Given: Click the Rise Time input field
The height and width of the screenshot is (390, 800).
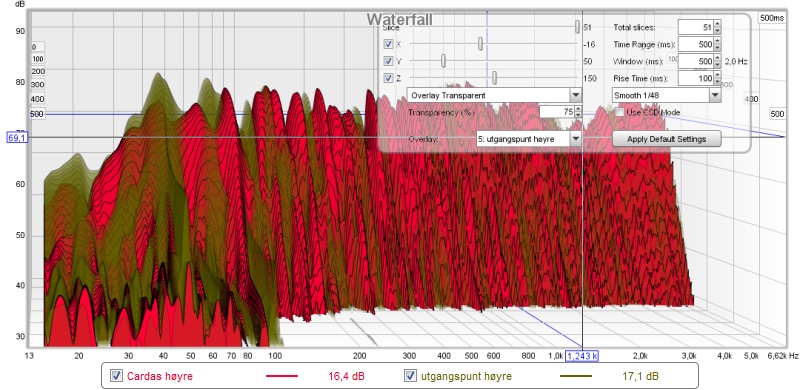Looking at the screenshot, I should tap(695, 78).
